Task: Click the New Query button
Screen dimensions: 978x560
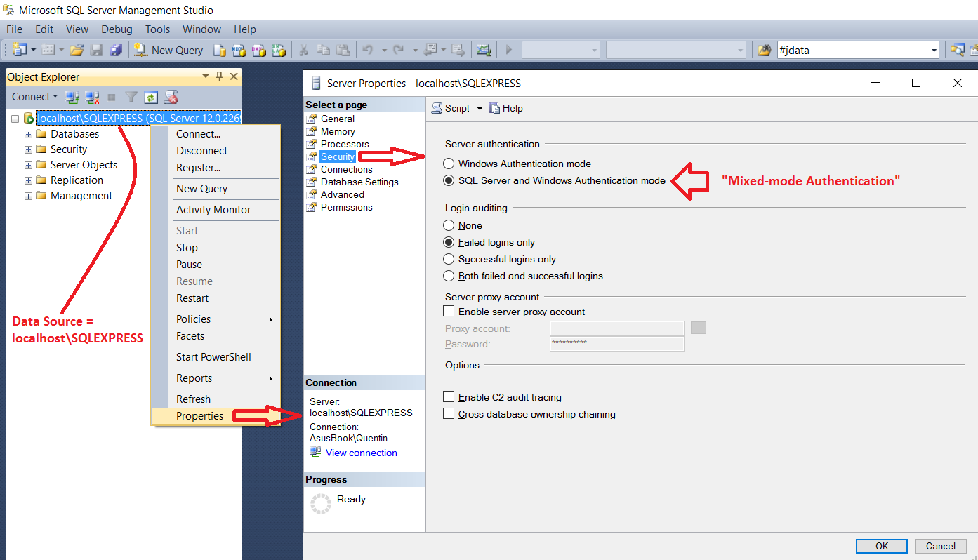Action: [x=168, y=50]
